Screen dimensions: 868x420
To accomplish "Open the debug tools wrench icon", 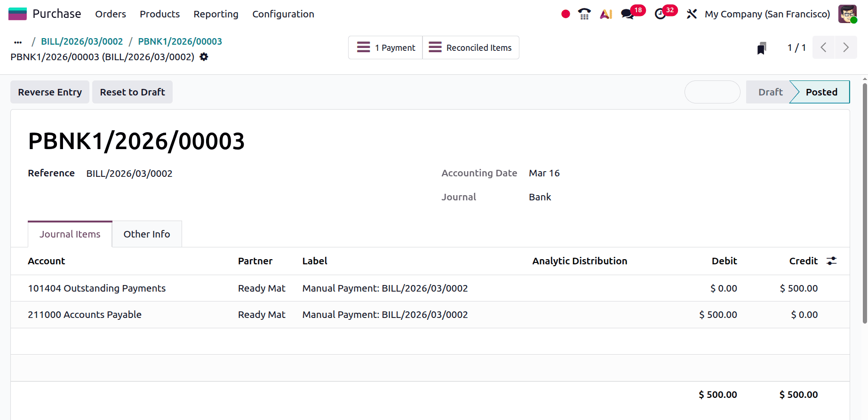I will pyautogui.click(x=692, y=14).
